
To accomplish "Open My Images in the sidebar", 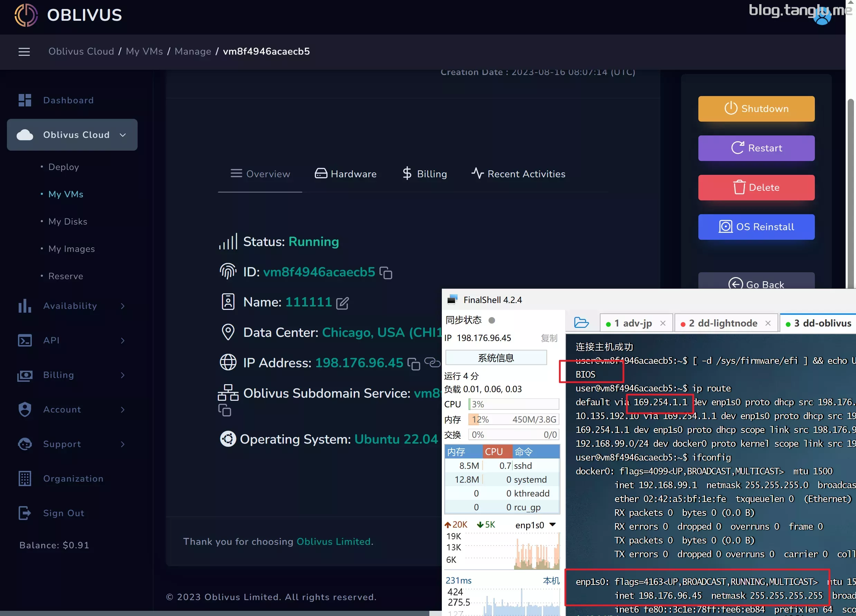I will [x=72, y=249].
